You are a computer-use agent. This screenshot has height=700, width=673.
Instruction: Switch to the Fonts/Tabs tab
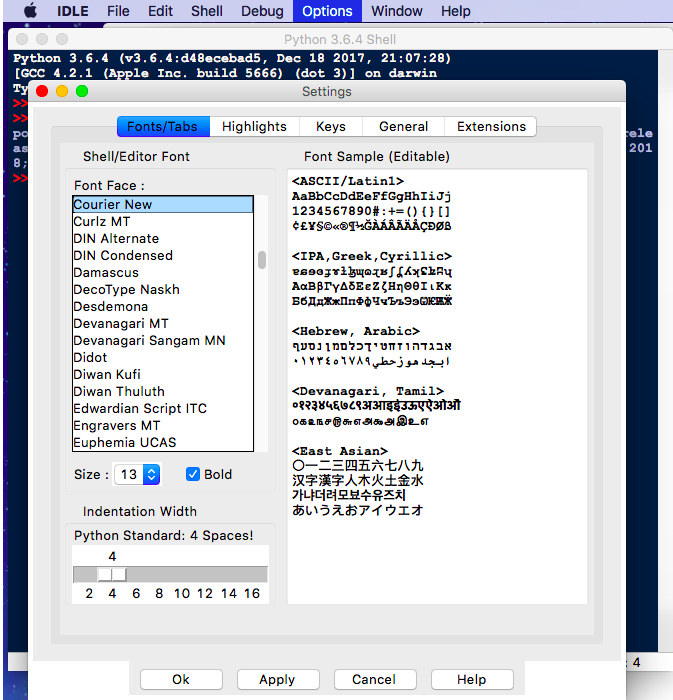coord(163,127)
